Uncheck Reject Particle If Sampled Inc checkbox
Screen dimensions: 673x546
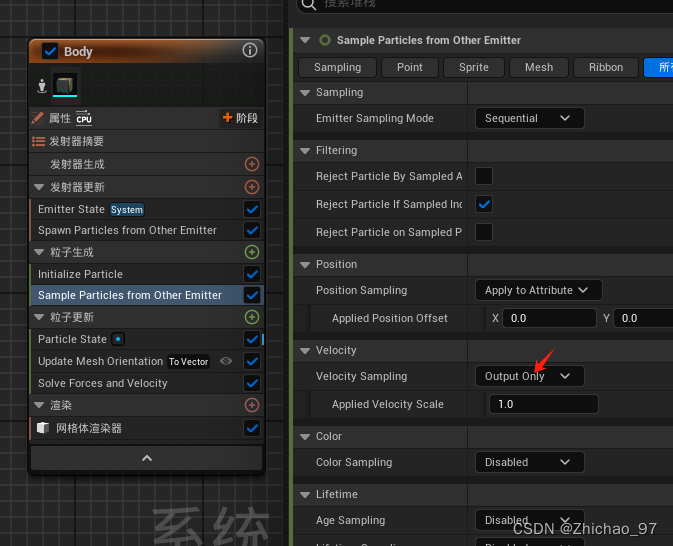point(484,204)
